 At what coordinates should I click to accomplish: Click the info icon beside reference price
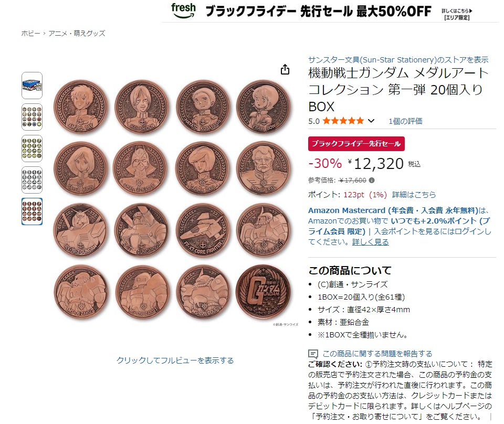(372, 180)
